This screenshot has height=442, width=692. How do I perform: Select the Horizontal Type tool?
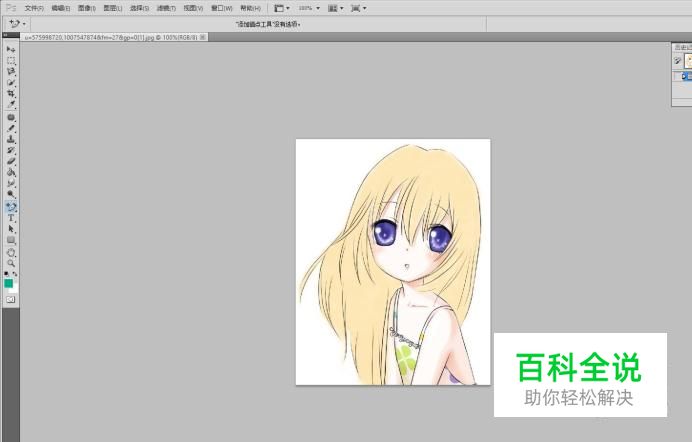coord(11,218)
